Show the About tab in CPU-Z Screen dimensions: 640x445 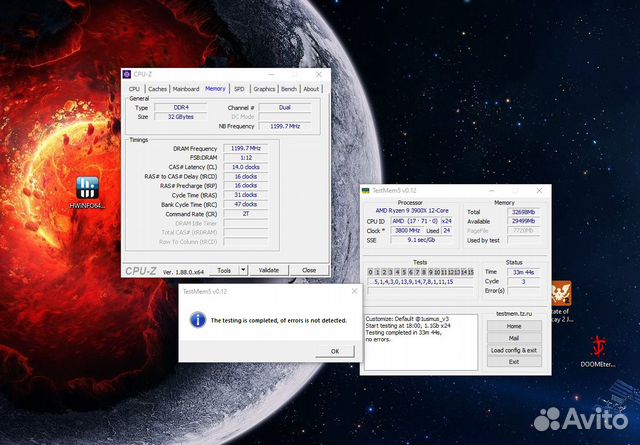click(x=311, y=89)
